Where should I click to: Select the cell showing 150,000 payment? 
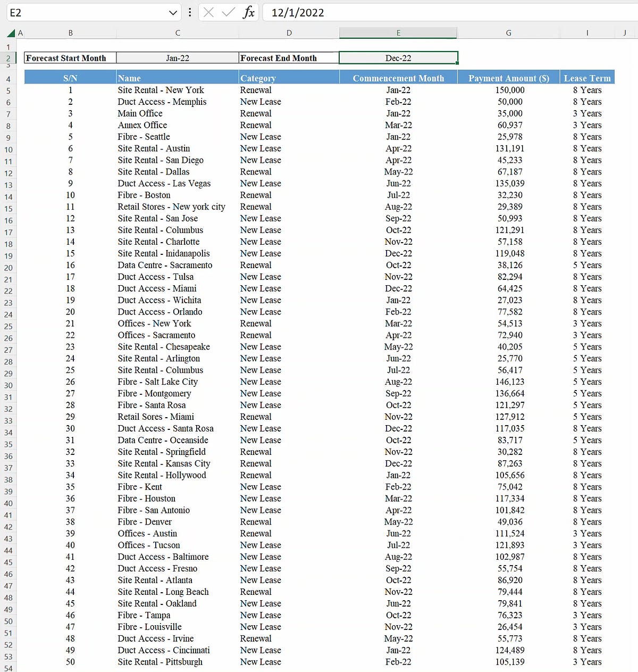coord(509,90)
